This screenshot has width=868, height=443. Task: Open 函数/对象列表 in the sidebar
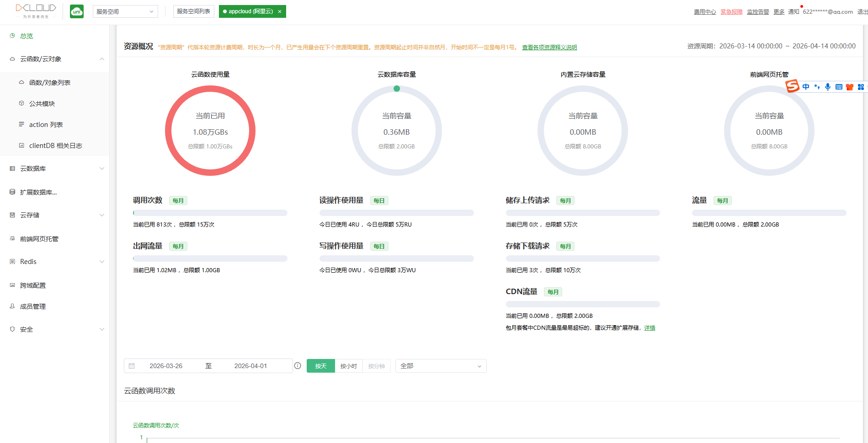pos(50,83)
